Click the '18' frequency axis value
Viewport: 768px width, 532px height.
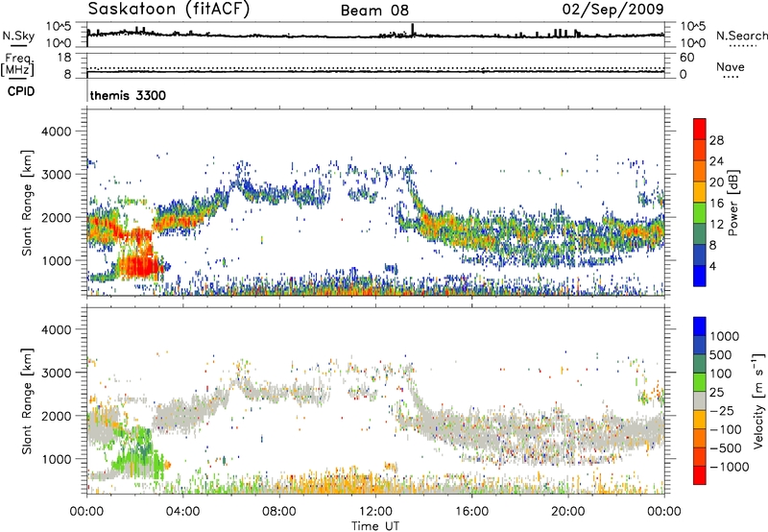pos(64,58)
